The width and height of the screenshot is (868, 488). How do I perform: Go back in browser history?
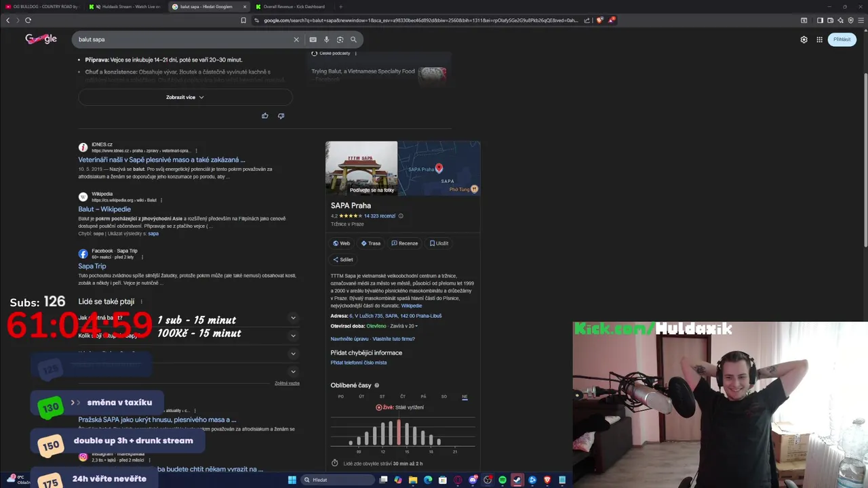tap(7, 20)
